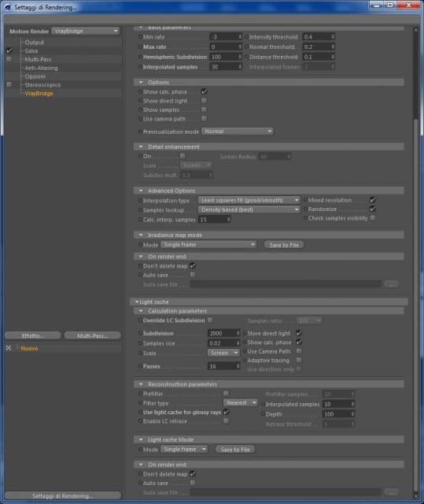Click the Calc. interp. samples 15 field

click(213, 219)
